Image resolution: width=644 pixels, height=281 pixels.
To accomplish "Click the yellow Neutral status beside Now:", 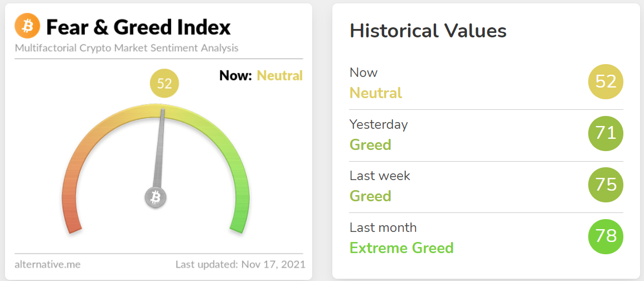I will [280, 76].
